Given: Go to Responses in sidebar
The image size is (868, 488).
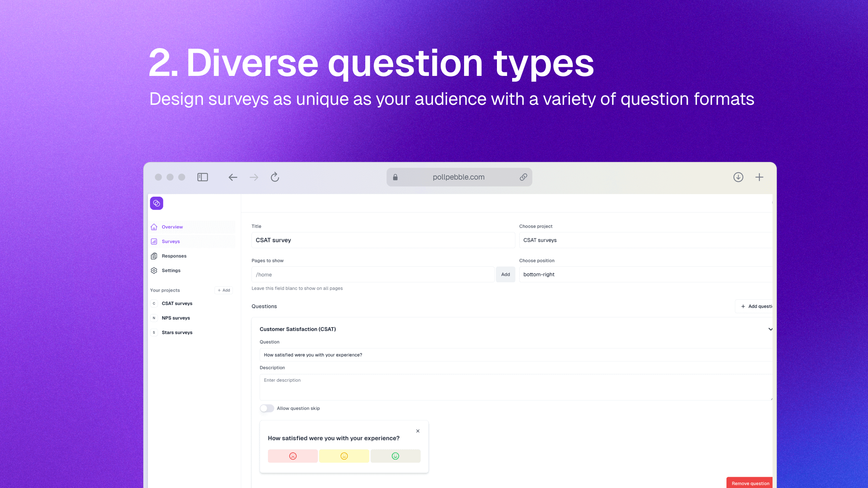Looking at the screenshot, I should [x=174, y=256].
